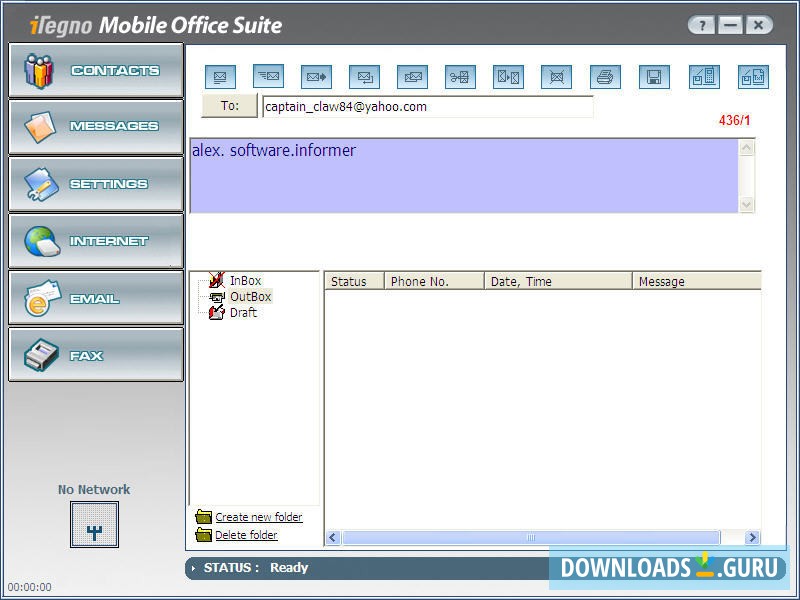Image resolution: width=800 pixels, height=600 pixels.
Task: Save the message with the floppy disk icon
Action: click(x=653, y=77)
